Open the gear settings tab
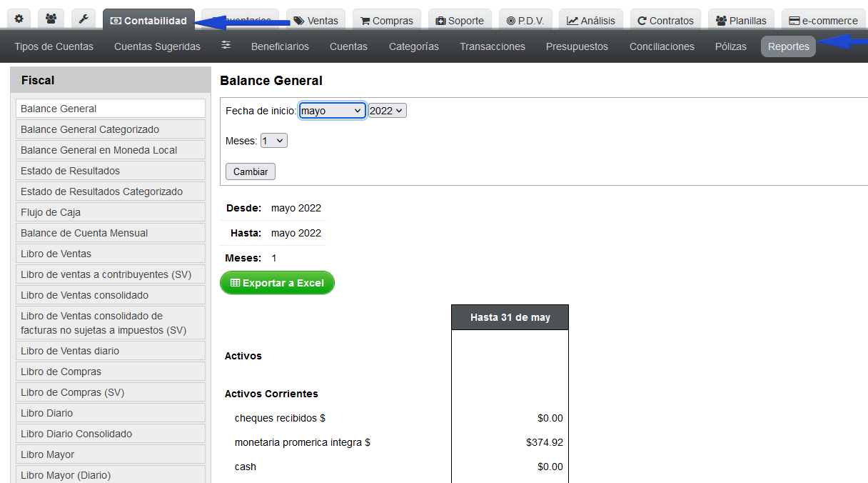 (x=19, y=20)
